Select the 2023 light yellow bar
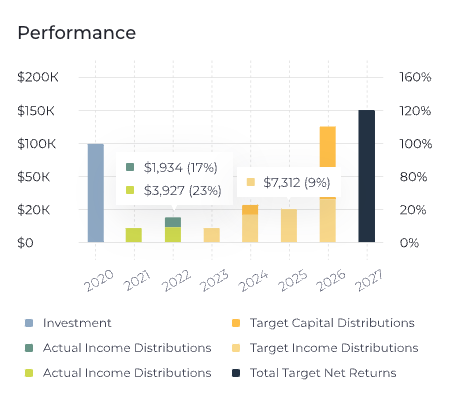Viewport: 458px width, 397px height. tap(212, 235)
